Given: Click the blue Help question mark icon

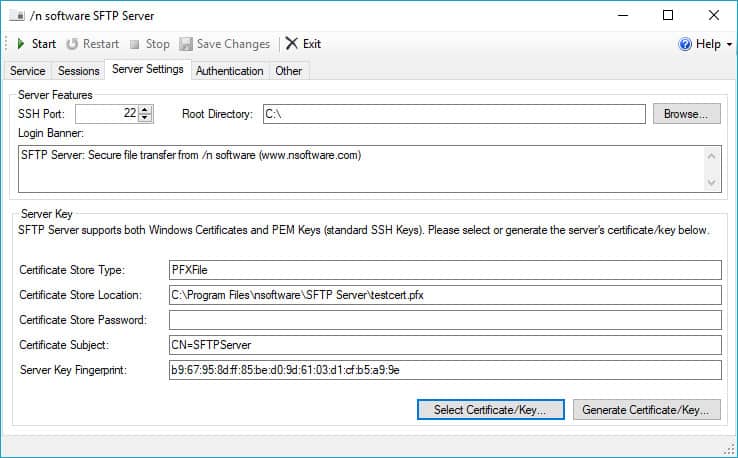Looking at the screenshot, I should coord(685,44).
